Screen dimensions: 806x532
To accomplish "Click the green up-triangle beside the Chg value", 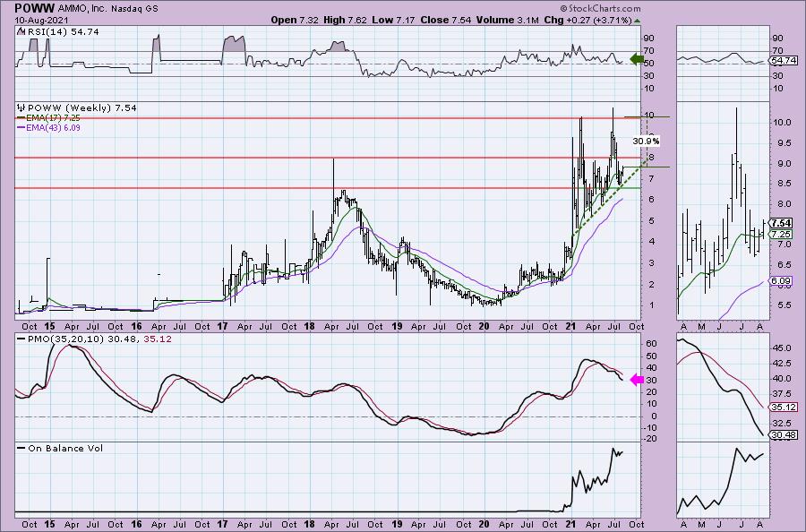I will [638, 21].
